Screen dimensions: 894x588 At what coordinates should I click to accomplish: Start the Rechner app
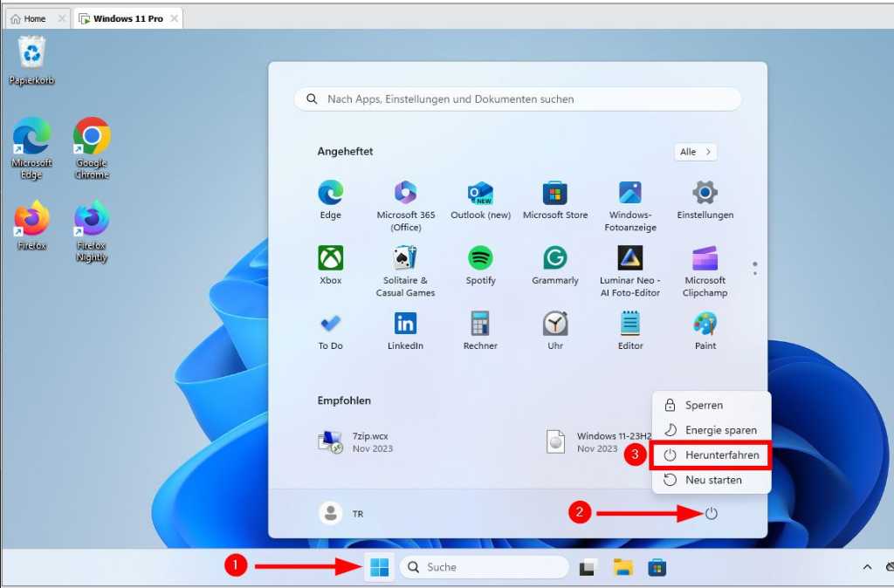point(480,327)
